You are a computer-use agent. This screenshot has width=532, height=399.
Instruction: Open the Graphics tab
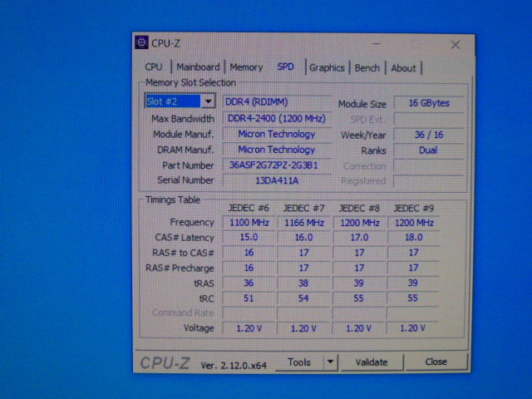coord(327,67)
